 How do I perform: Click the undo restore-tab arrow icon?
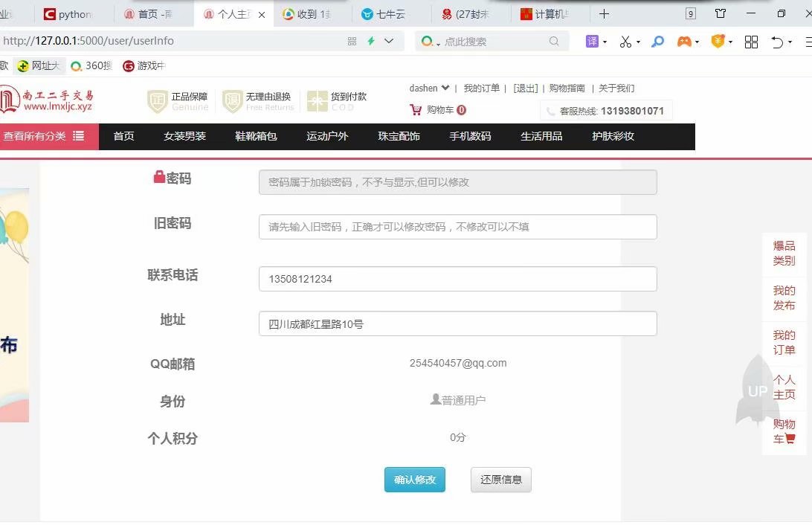point(777,42)
